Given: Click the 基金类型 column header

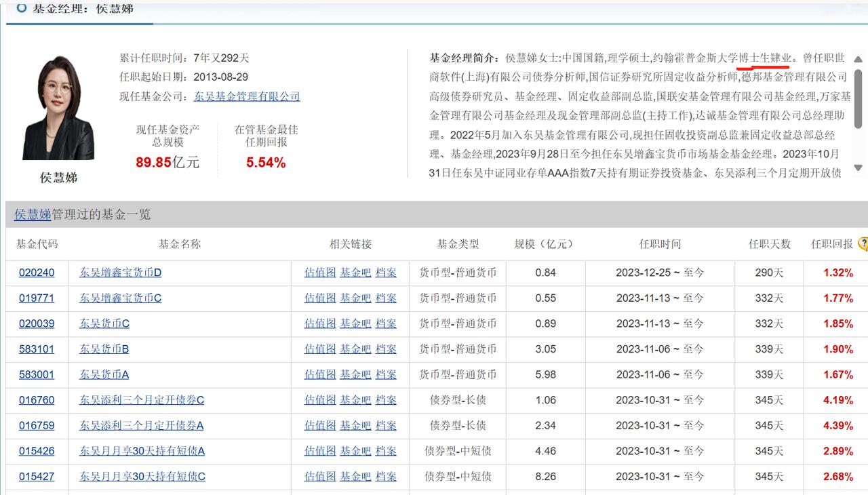Looking at the screenshot, I should tap(458, 244).
